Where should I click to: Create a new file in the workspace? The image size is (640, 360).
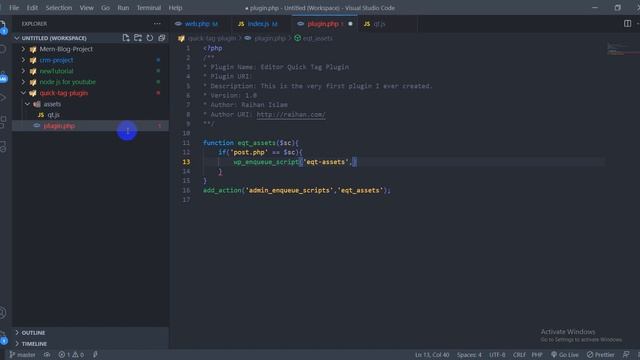(x=126, y=38)
